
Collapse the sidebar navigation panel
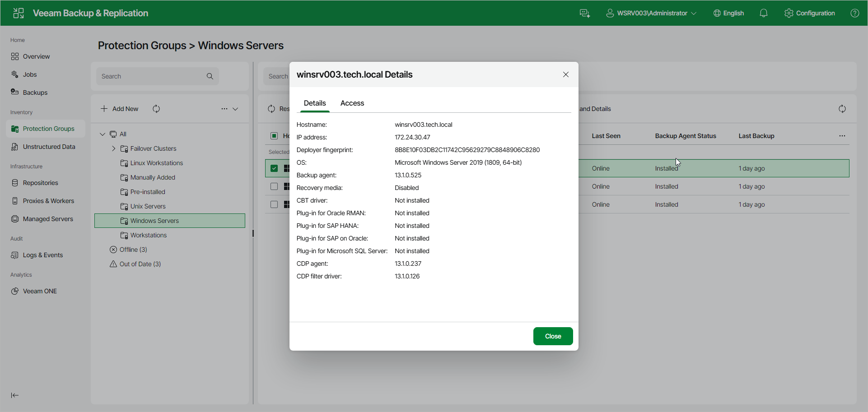tap(15, 395)
